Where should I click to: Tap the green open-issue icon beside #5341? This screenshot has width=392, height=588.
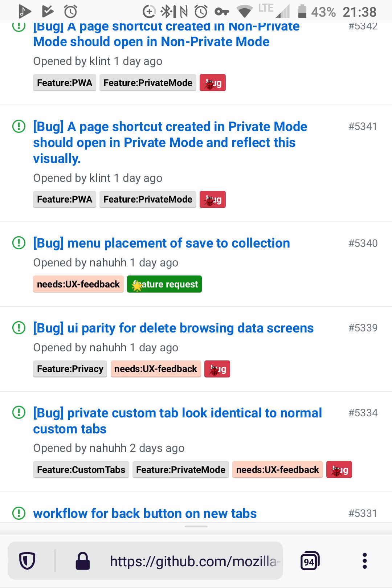point(19,126)
